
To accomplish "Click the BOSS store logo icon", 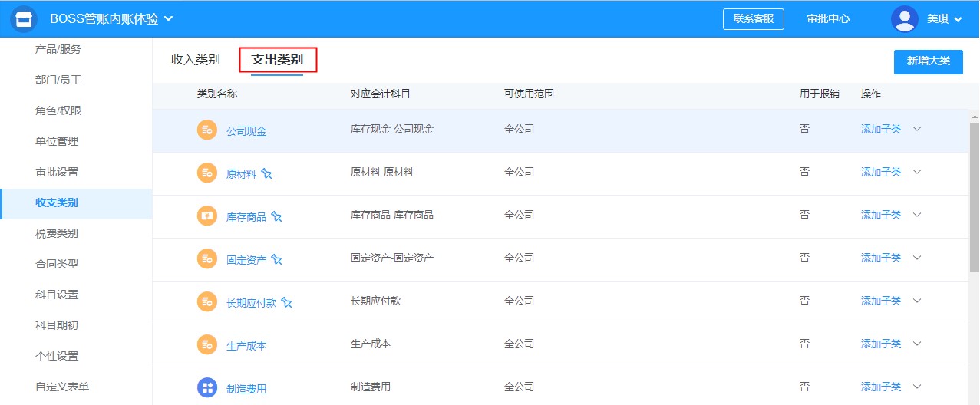I will coord(24,18).
